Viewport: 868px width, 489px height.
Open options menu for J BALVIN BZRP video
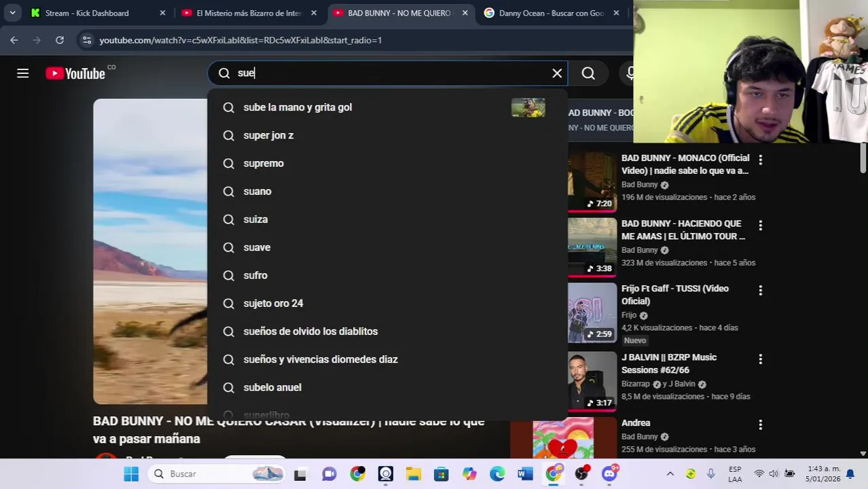760,359
